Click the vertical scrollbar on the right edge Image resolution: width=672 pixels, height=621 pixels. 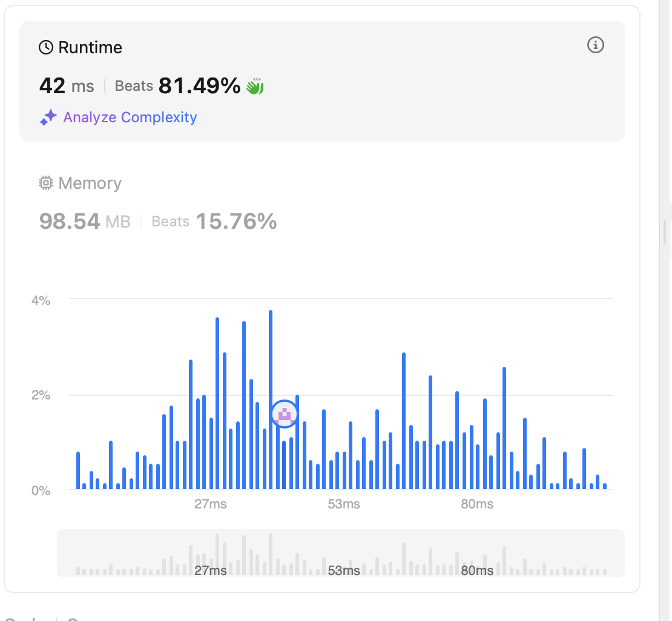pyautogui.click(x=665, y=232)
